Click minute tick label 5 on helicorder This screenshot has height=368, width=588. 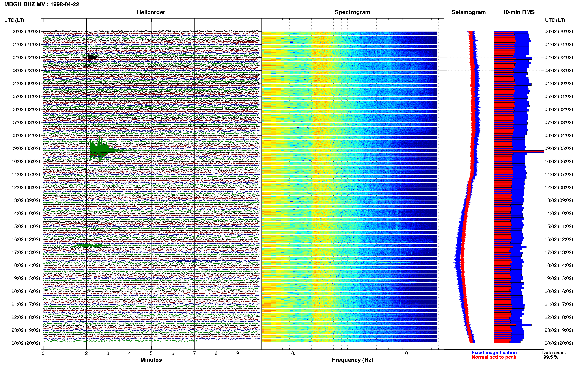pyautogui.click(x=151, y=353)
